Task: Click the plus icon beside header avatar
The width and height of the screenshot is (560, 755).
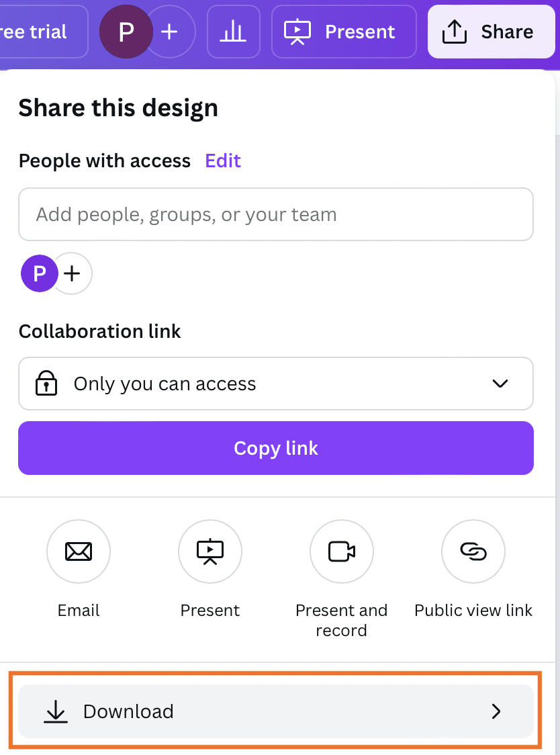Action: pos(169,32)
